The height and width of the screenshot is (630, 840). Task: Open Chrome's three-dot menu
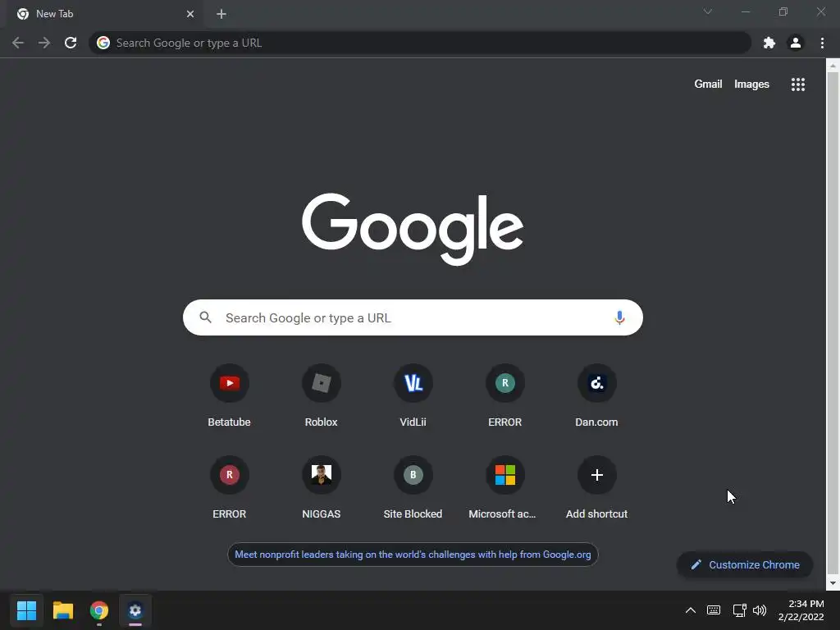coord(822,43)
